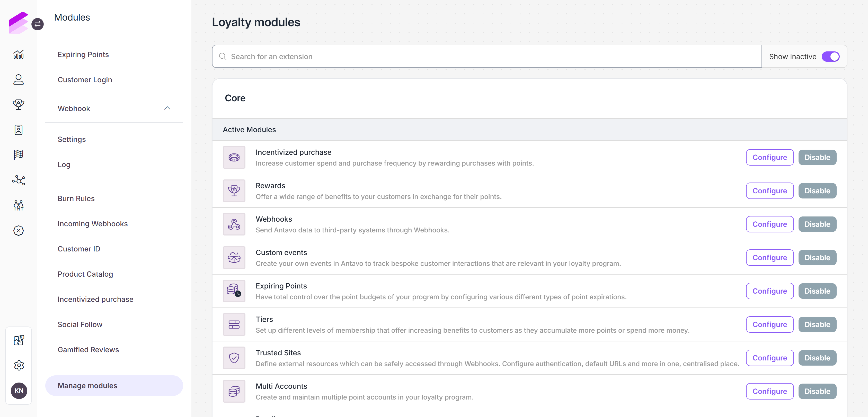This screenshot has height=417, width=868.
Task: Collapse the Webhook submenu chevron
Action: click(167, 108)
